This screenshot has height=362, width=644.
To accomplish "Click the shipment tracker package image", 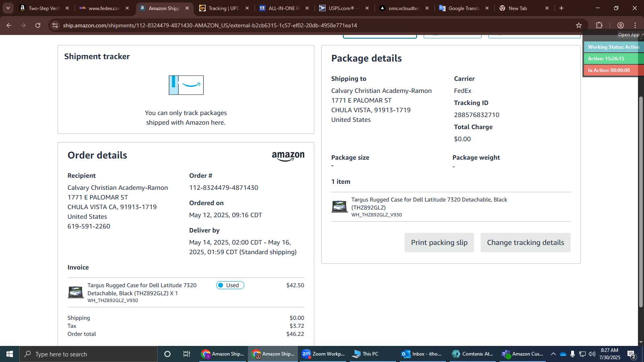I will [x=186, y=85].
